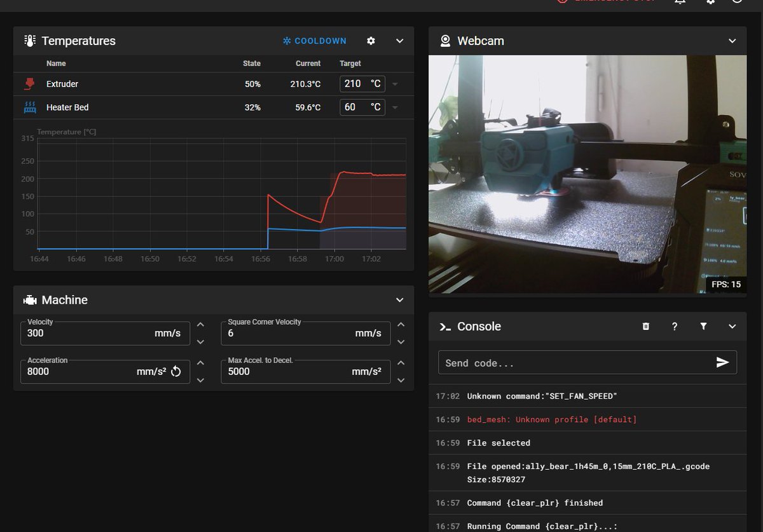Decrease Square Corner Velocity with the down arrow
The image size is (763, 532).
click(x=401, y=342)
